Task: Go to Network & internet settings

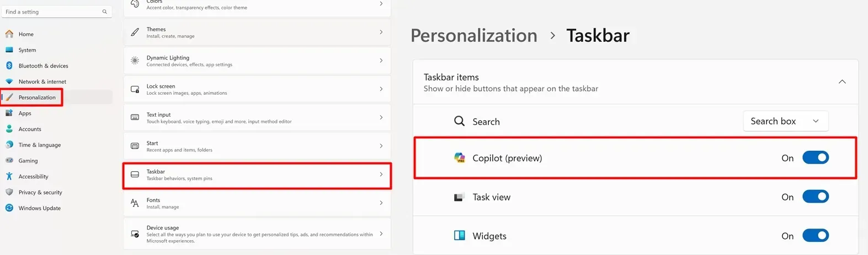Action: pyautogui.click(x=42, y=82)
